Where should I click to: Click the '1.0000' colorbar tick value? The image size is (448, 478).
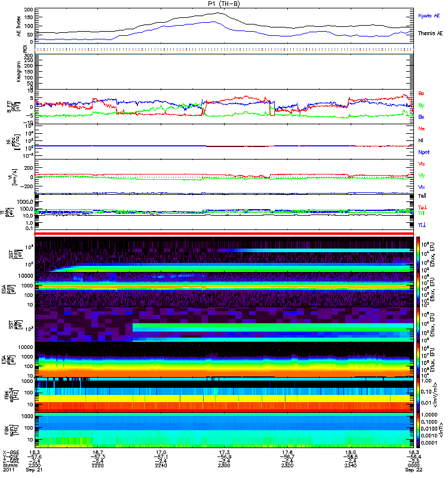coord(429,415)
